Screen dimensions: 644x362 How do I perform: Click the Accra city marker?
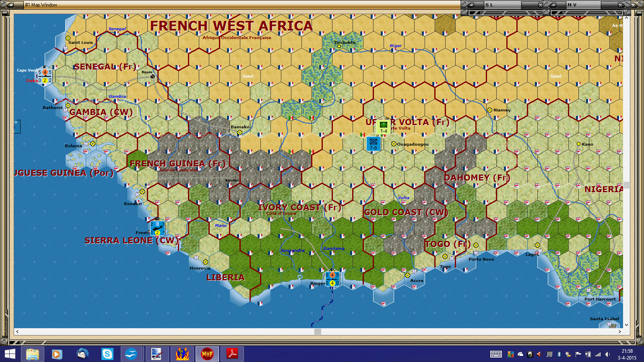pos(407,276)
